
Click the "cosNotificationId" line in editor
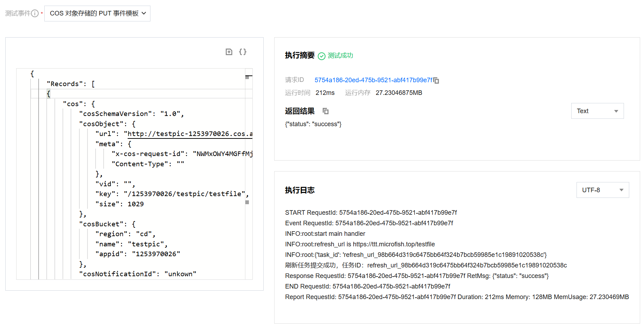click(137, 274)
